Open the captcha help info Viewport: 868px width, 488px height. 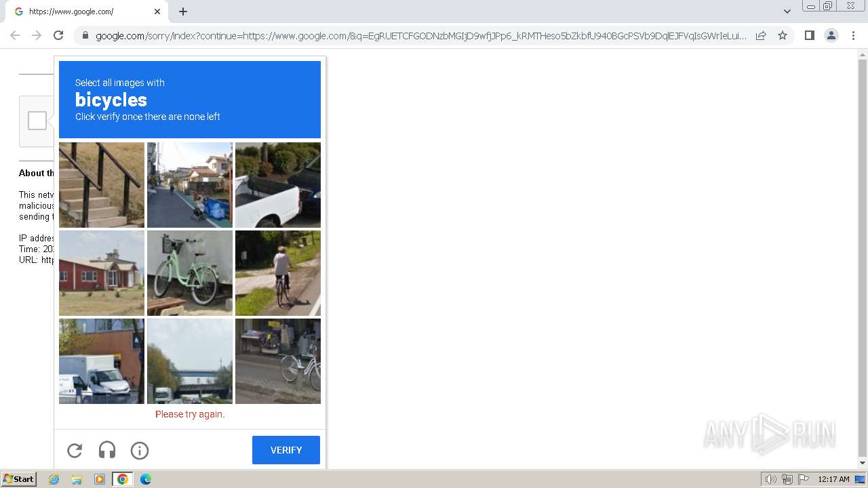[x=140, y=450]
